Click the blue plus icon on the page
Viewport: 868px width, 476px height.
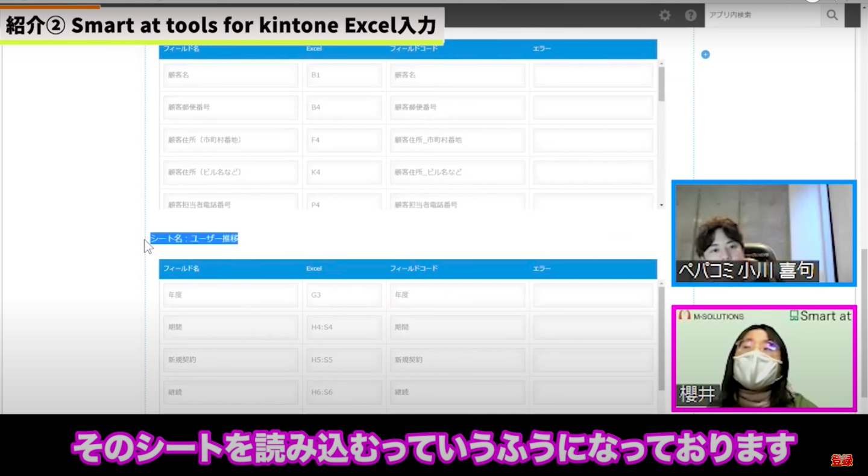coord(705,54)
